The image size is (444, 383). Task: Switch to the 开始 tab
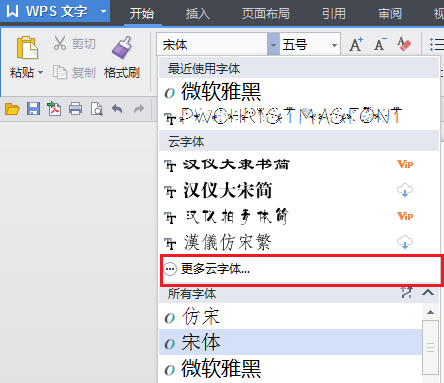pos(142,13)
